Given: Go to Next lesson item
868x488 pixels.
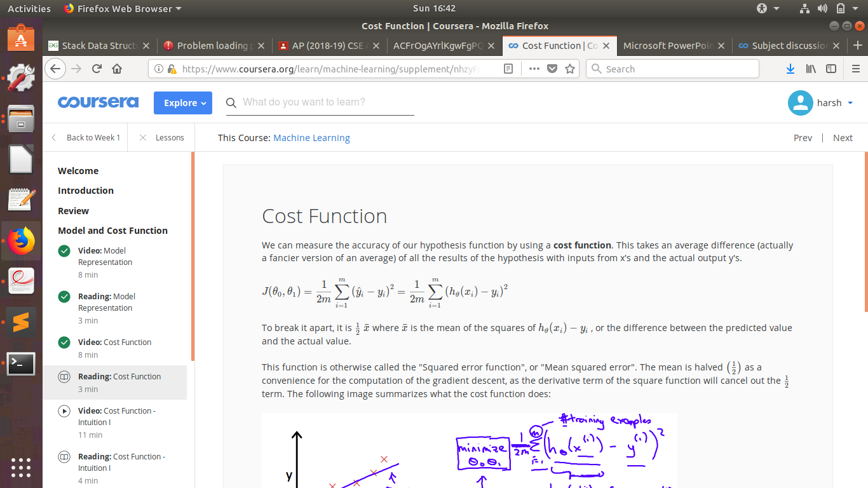Looking at the screenshot, I should click(x=843, y=138).
